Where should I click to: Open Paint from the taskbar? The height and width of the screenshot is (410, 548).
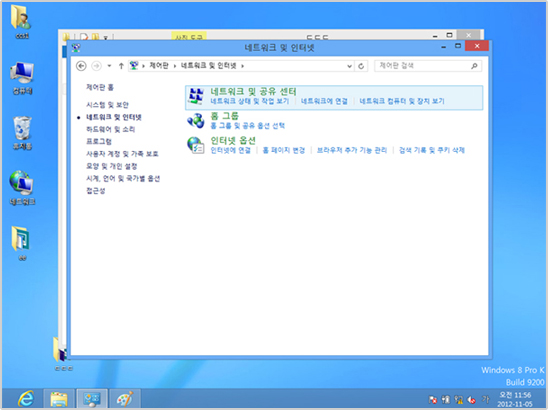pos(125,399)
